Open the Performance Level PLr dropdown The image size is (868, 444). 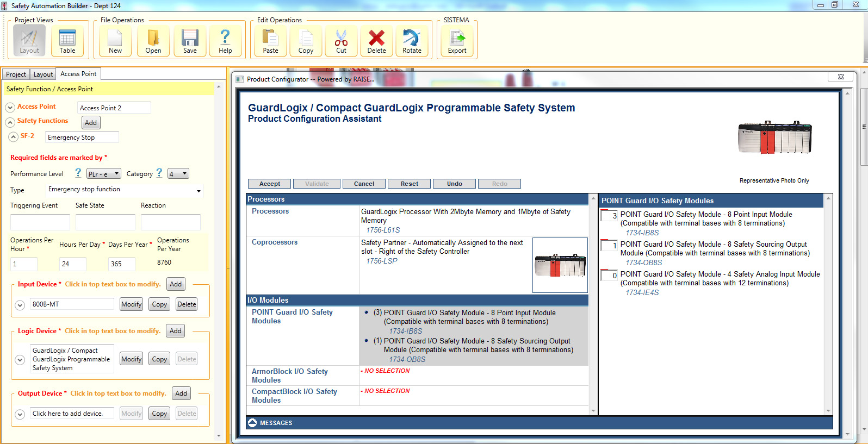point(104,174)
